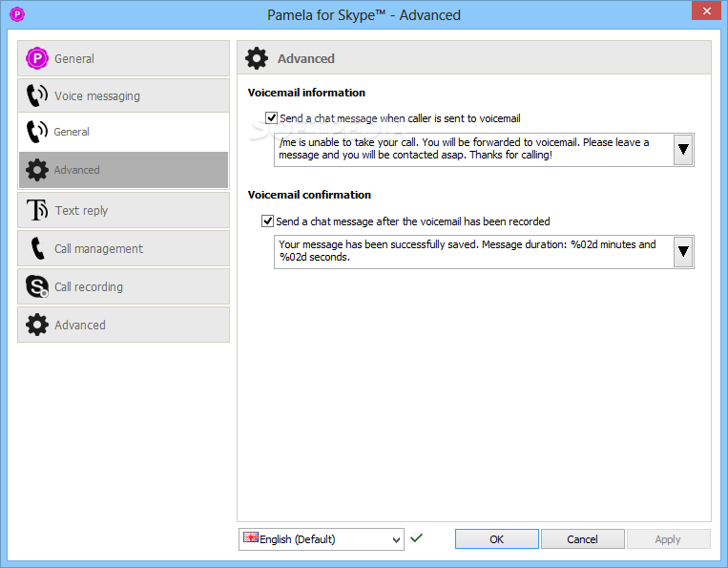Click into the voicemail information message text
The width and height of the screenshot is (728, 568).
point(473,150)
